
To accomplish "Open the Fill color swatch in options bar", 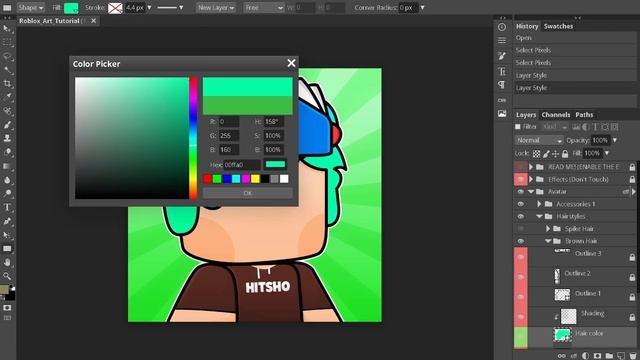I will [x=71, y=8].
